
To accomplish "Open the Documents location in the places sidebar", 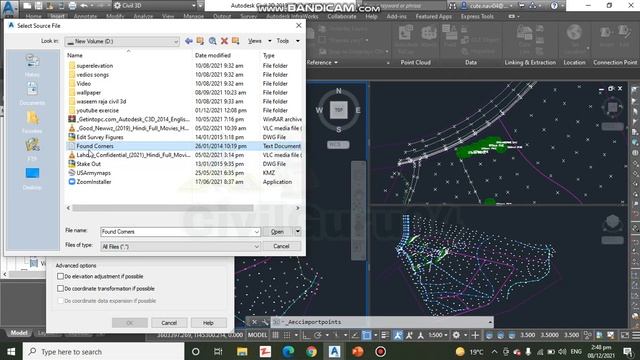I will (x=32, y=93).
